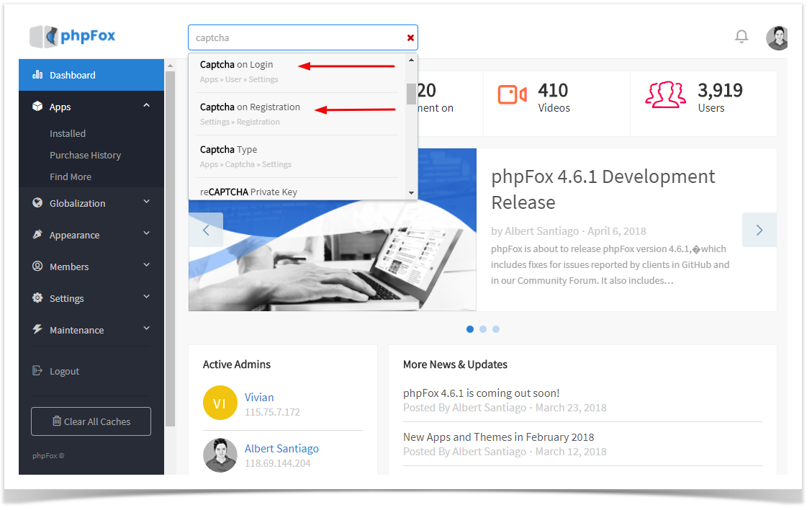Click the Clear All Caches button

click(91, 421)
